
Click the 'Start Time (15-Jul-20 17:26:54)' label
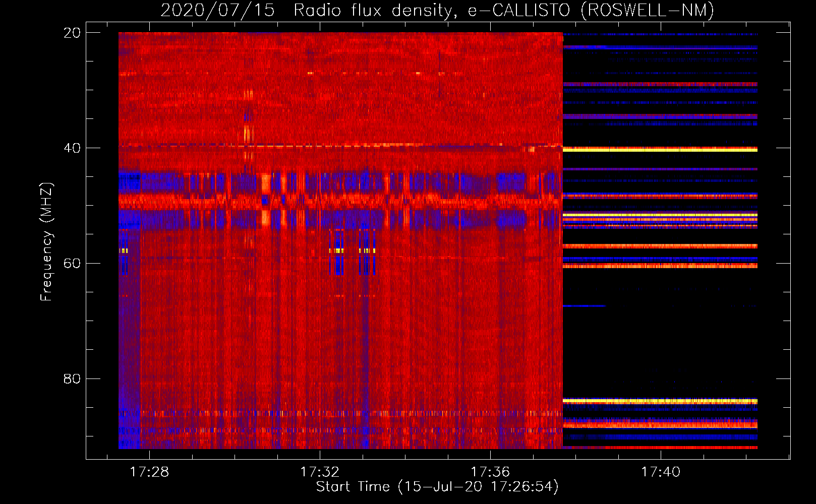(437, 487)
